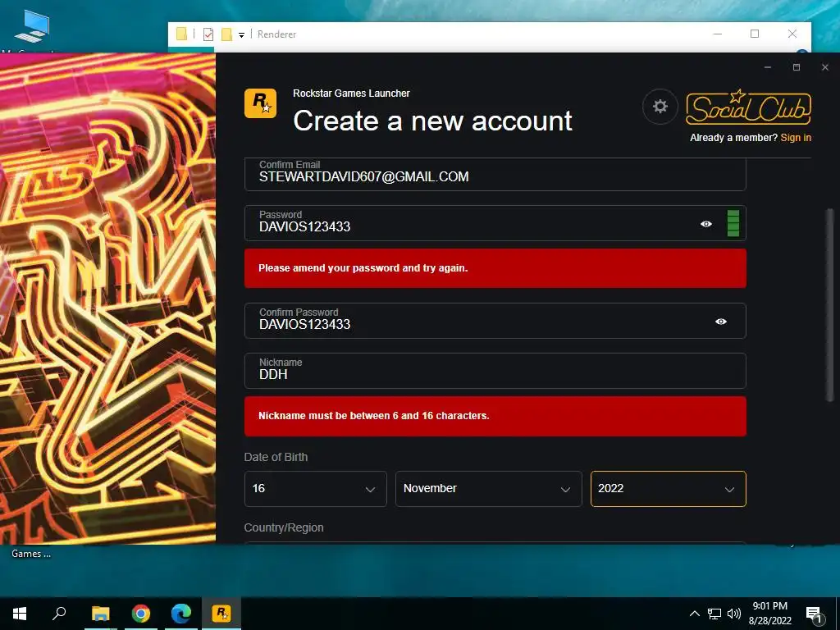
Task: Click the Social Club logo
Action: pyautogui.click(x=748, y=107)
